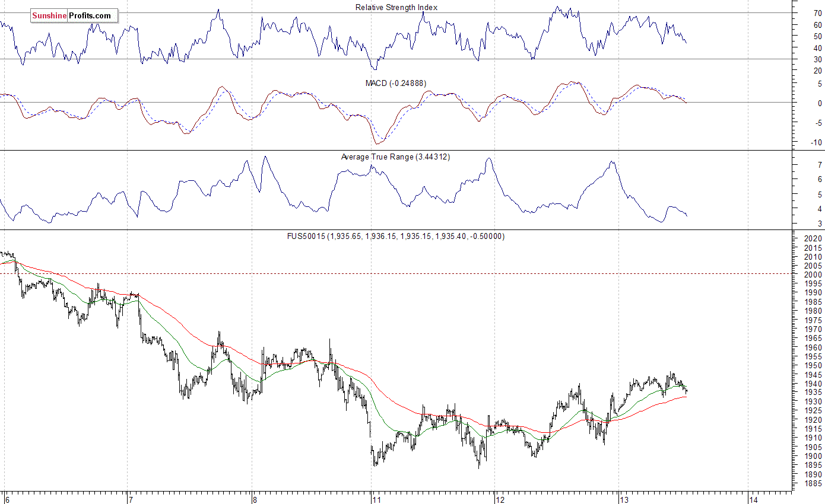Image resolution: width=825 pixels, height=504 pixels.
Task: Click the 0 value on MACD axis
Action: (x=820, y=103)
